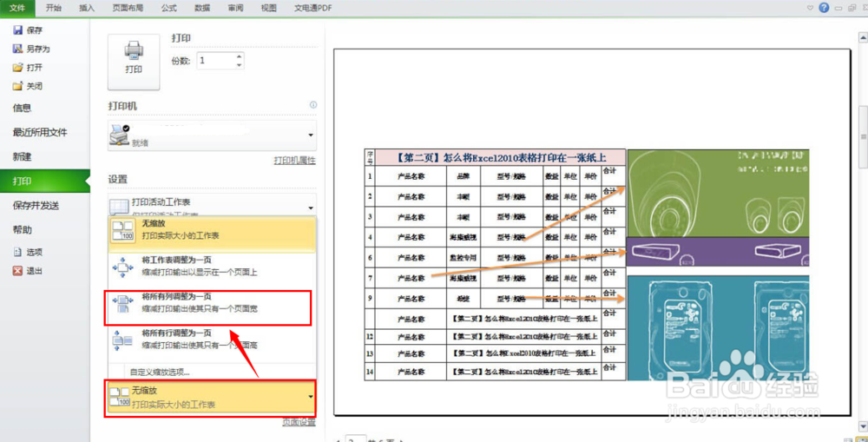Open the 数据 ribbon tab
868x442 pixels.
[x=202, y=8]
